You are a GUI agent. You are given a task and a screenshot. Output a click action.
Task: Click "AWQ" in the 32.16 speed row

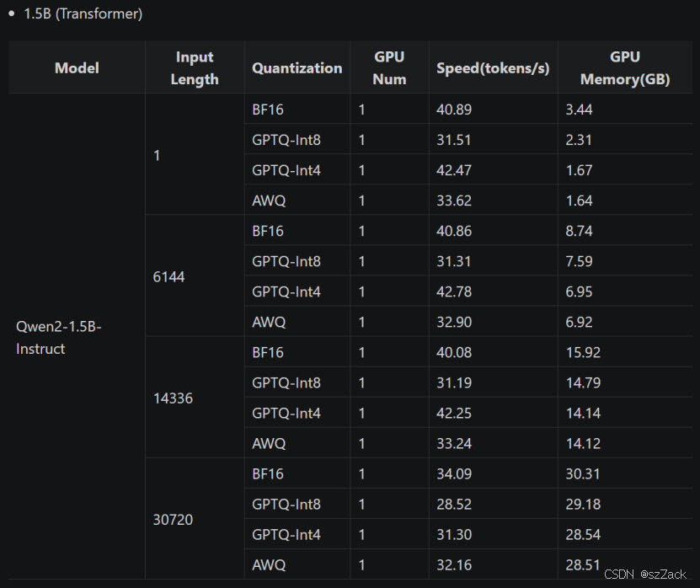pos(269,564)
